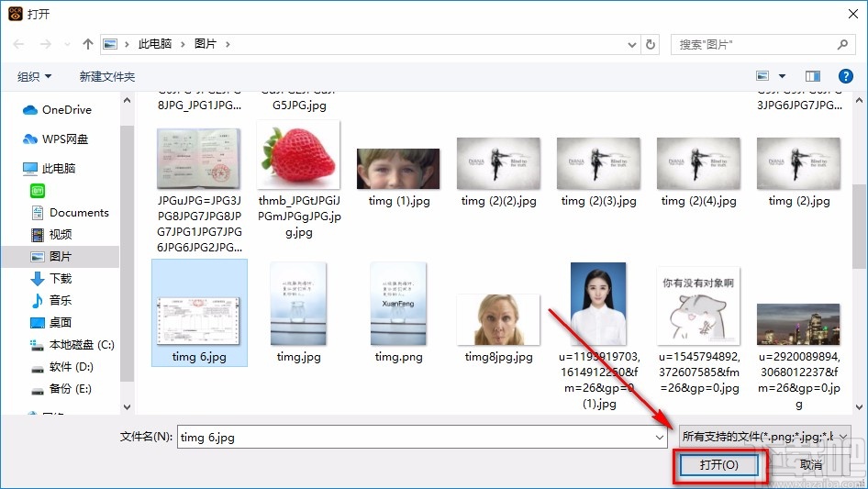Select the timg.jpg thumbnail
This screenshot has height=489, width=868.
point(298,304)
